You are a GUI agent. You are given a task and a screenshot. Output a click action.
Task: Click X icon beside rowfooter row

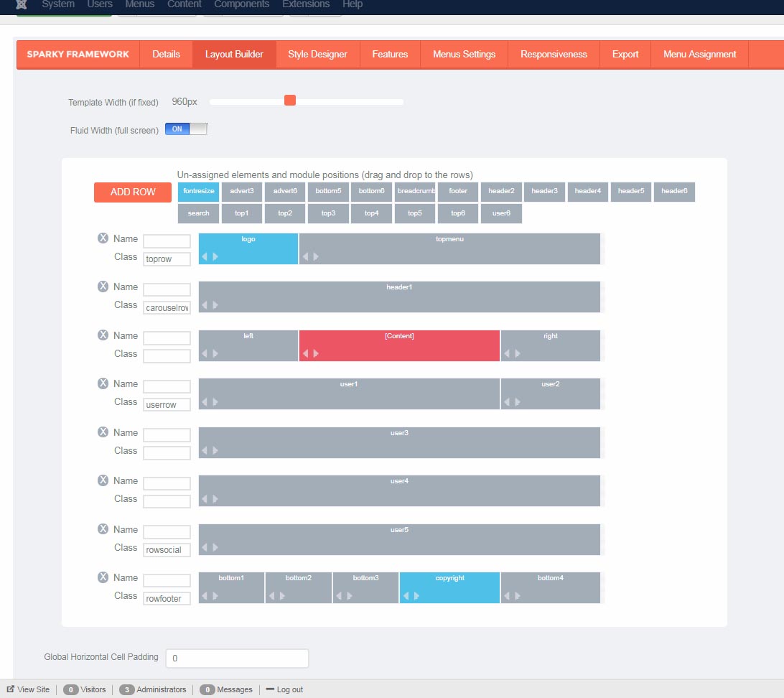pyautogui.click(x=103, y=577)
